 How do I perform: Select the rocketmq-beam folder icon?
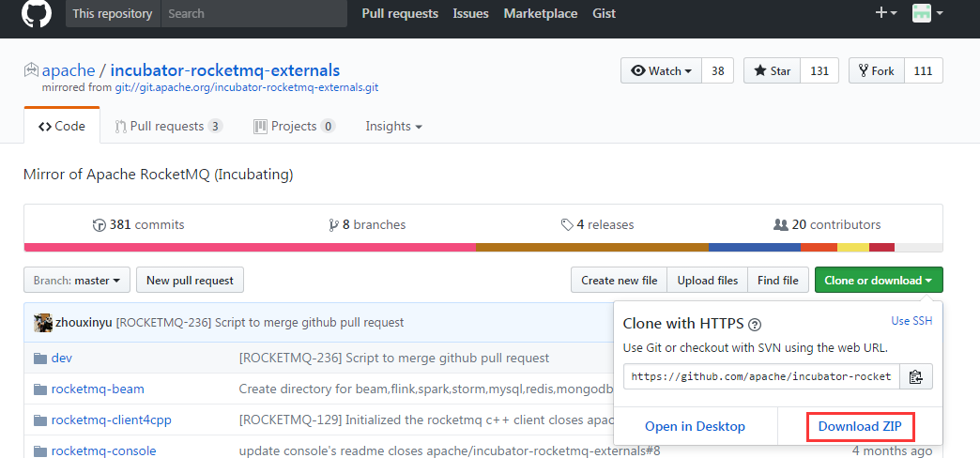[x=40, y=389]
